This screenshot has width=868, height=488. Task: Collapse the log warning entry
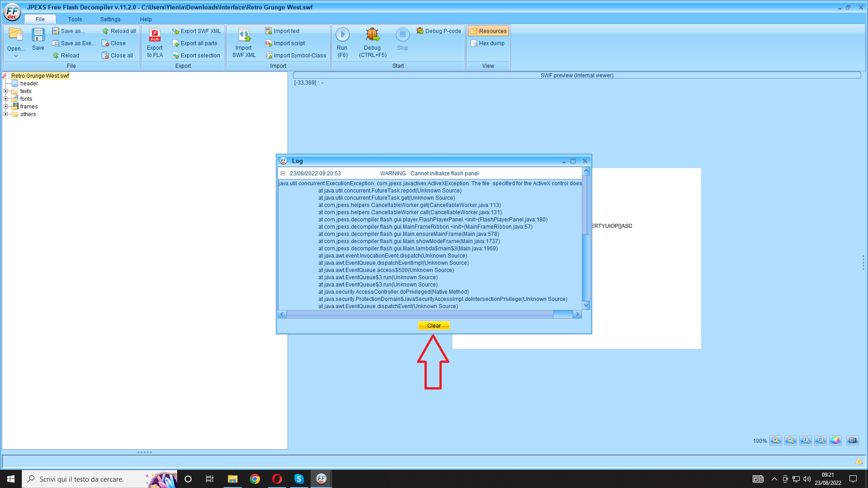tap(283, 174)
